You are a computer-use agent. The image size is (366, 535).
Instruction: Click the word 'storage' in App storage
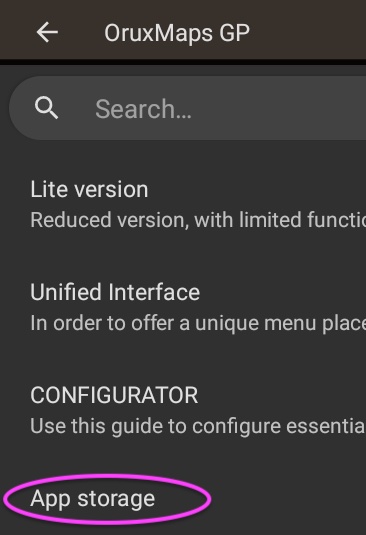[116, 499]
